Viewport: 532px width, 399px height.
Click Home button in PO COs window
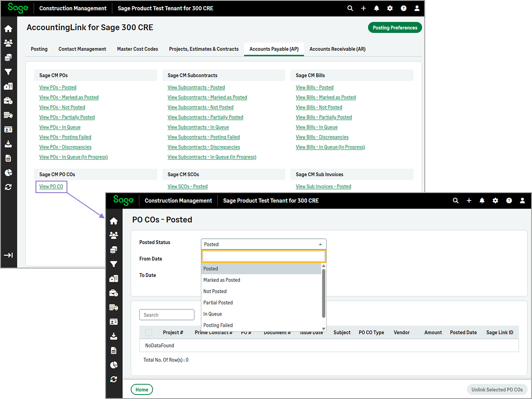[142, 390]
